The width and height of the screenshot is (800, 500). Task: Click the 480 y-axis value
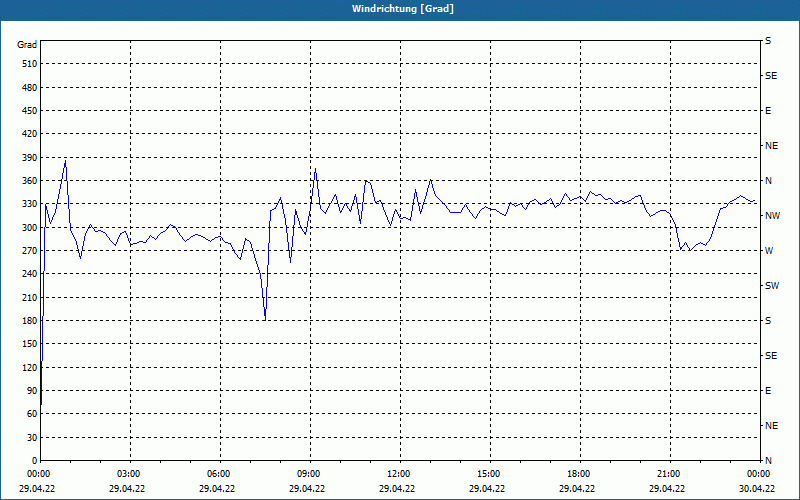click(x=30, y=87)
